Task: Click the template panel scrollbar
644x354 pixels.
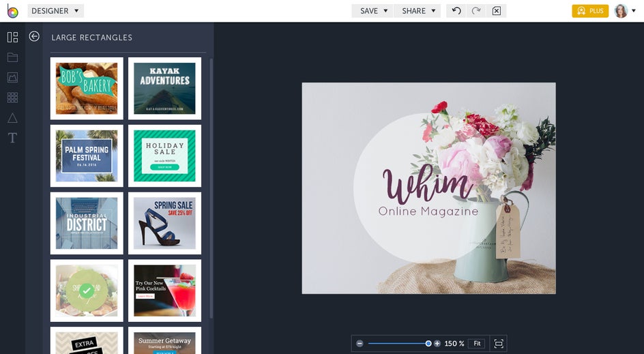Action: pos(211,188)
